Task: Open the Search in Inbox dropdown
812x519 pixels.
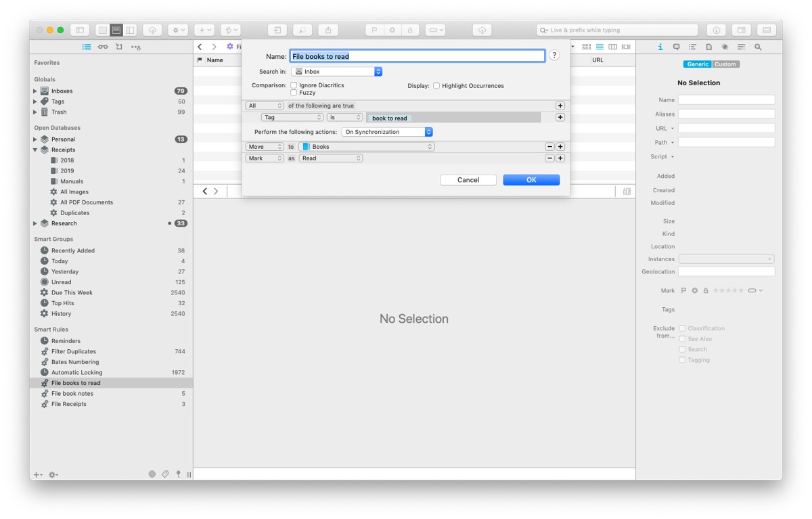Action: click(337, 71)
